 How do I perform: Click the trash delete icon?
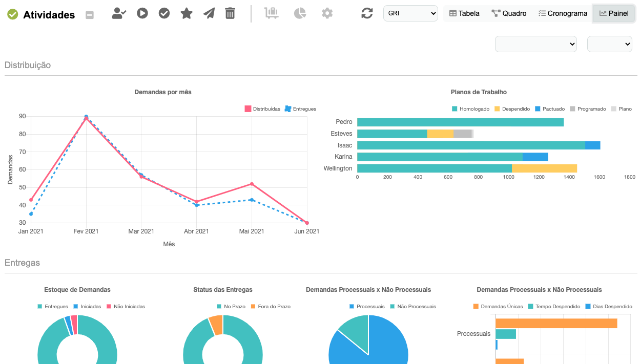pos(230,13)
